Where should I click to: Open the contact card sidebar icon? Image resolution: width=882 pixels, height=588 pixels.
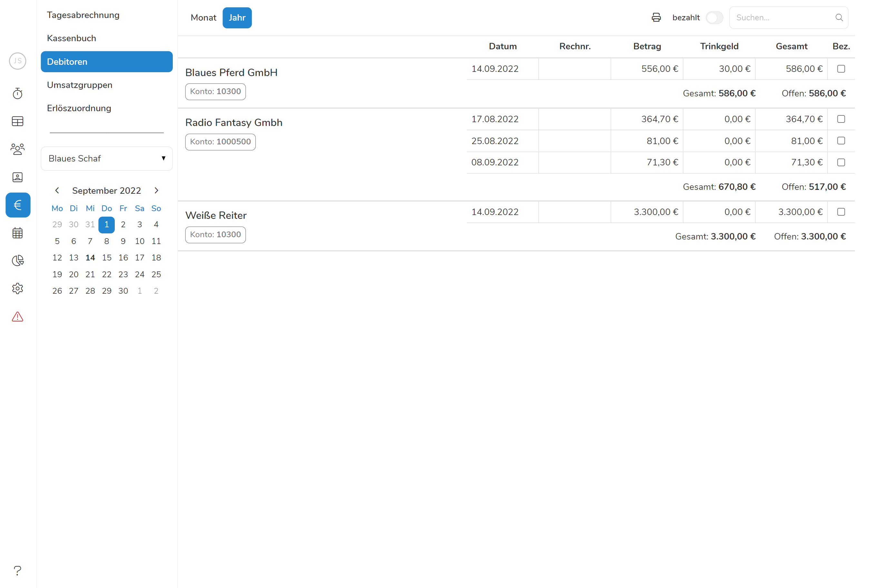click(x=18, y=177)
